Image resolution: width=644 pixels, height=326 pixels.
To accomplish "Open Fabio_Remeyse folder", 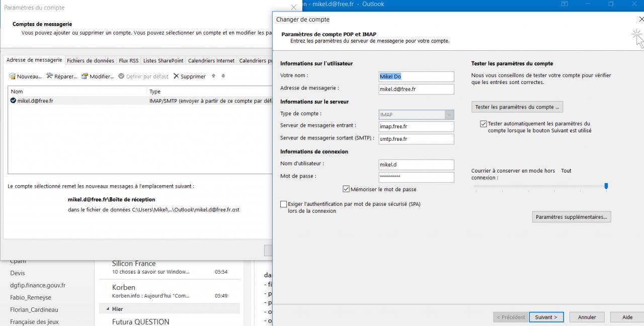I will 31,297.
